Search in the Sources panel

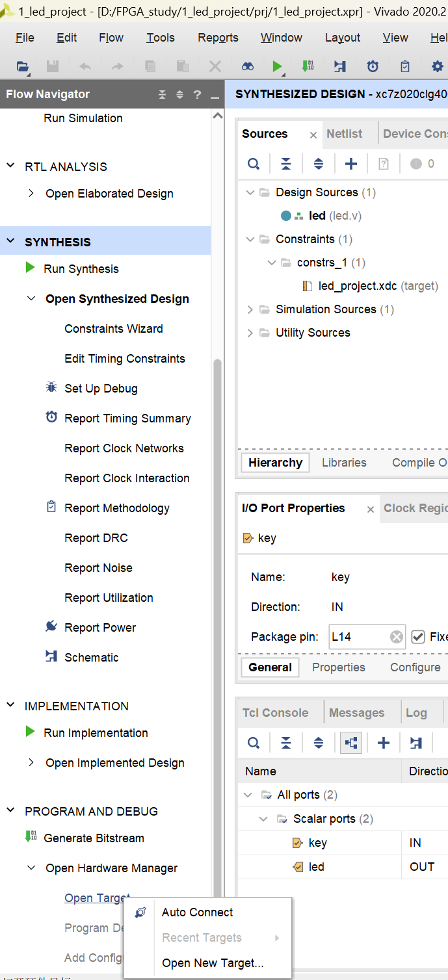254,164
